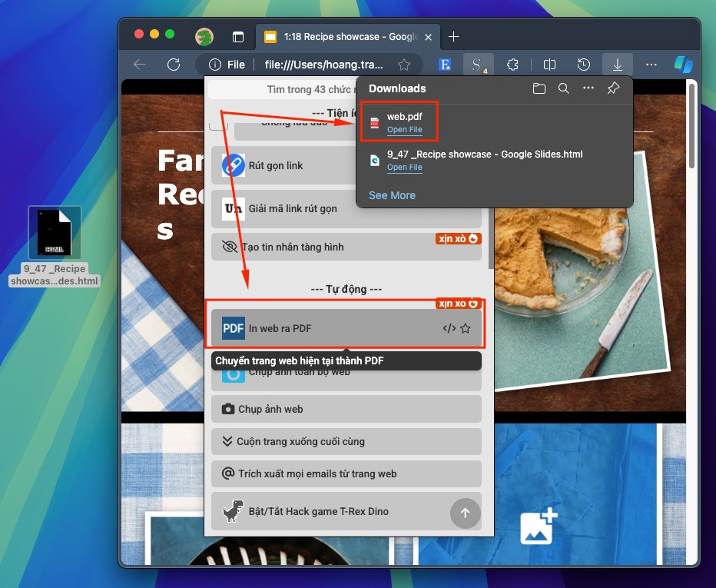The height and width of the screenshot is (588, 716).
Task: Close the Recipe showcase tab
Action: point(429,37)
